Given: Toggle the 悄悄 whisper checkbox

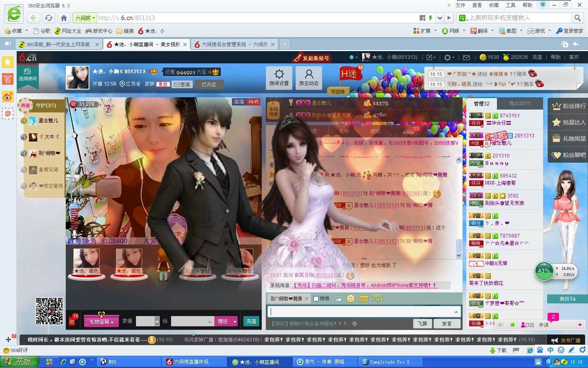Looking at the screenshot, I should pos(316,298).
